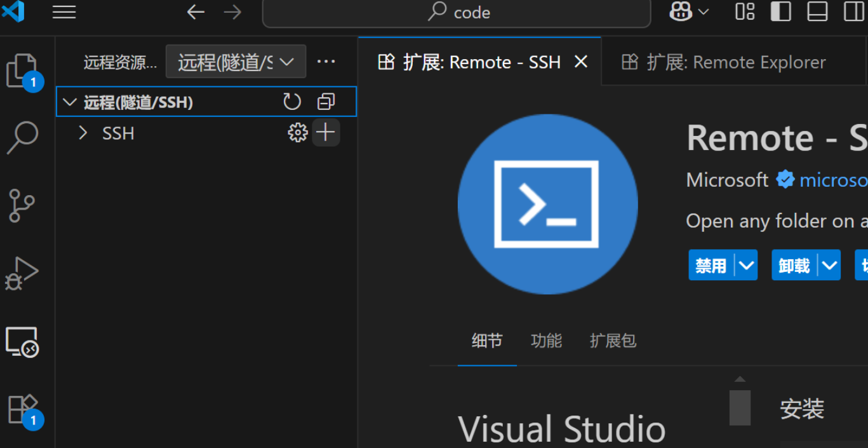Collapse all in remote explorer
Viewport: 868px width, 448px height.
pyautogui.click(x=326, y=102)
